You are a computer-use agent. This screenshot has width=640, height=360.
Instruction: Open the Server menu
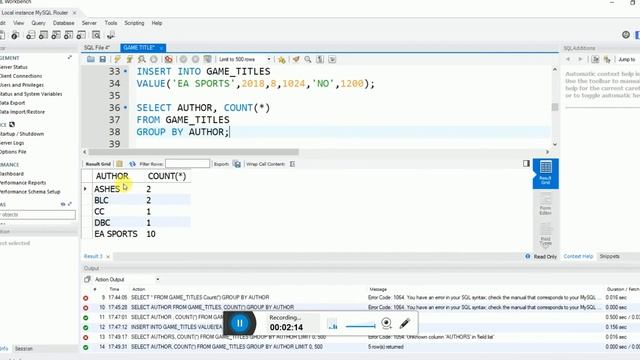(89, 23)
